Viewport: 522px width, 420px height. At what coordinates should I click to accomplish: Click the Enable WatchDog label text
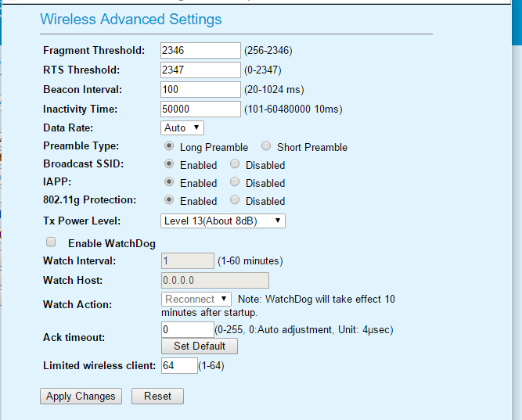point(112,243)
